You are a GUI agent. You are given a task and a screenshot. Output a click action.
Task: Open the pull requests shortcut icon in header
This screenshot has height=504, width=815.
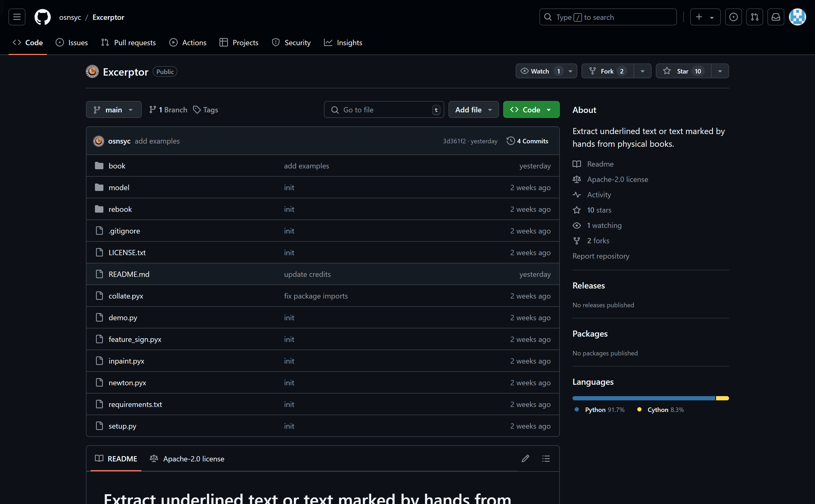[755, 17]
